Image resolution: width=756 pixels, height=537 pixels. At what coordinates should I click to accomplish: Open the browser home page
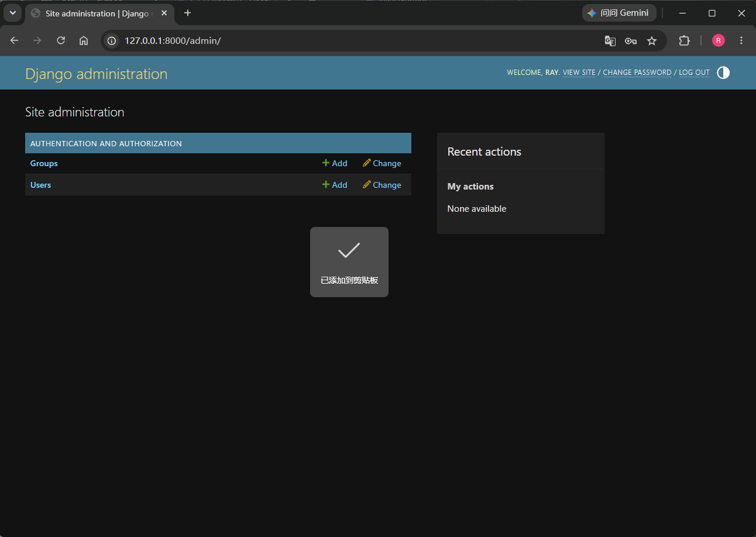[84, 40]
